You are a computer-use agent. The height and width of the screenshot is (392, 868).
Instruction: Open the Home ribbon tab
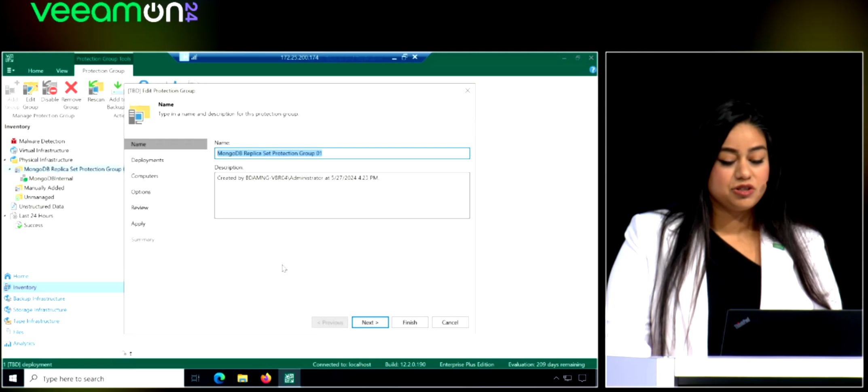[x=36, y=70]
